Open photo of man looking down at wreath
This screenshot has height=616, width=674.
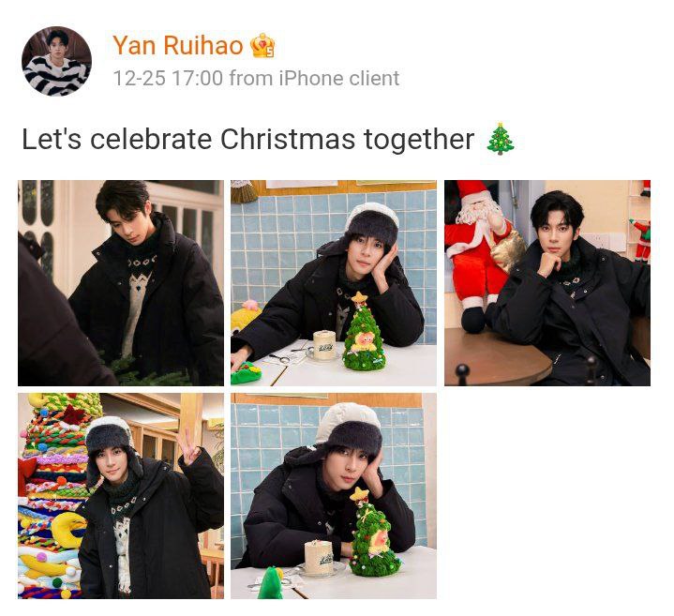(x=121, y=283)
